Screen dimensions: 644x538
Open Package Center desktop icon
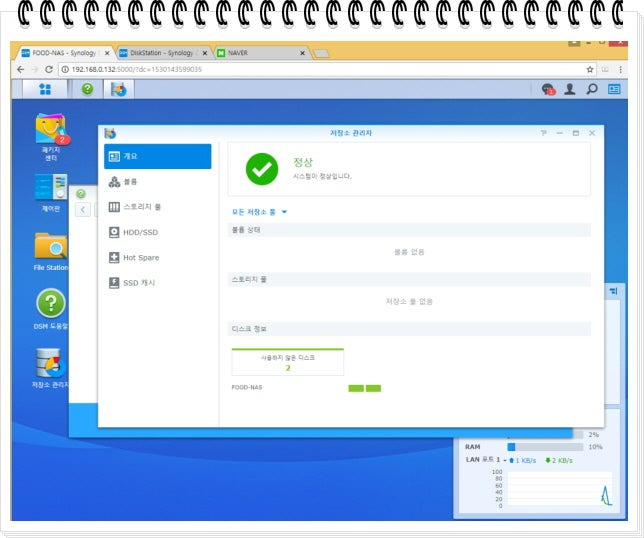(x=51, y=137)
